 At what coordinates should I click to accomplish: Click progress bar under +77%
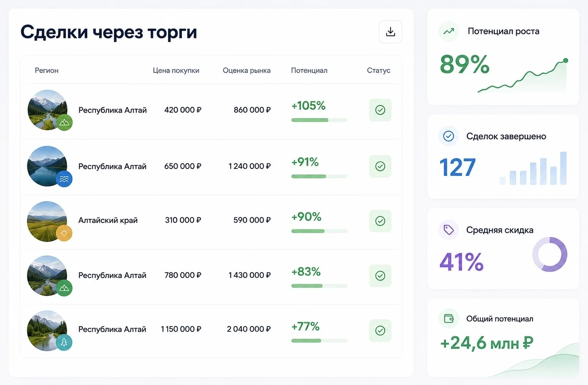319,341
